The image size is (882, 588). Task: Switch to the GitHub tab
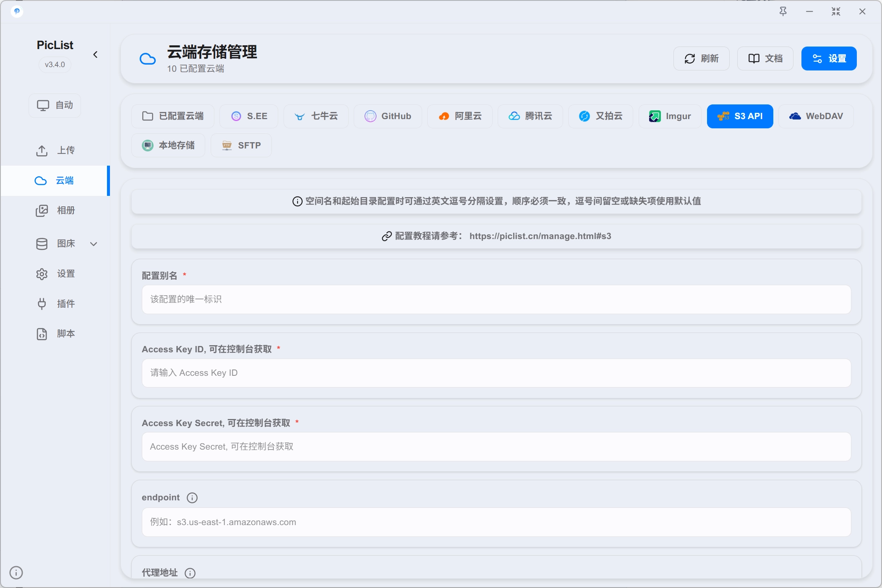coord(388,116)
